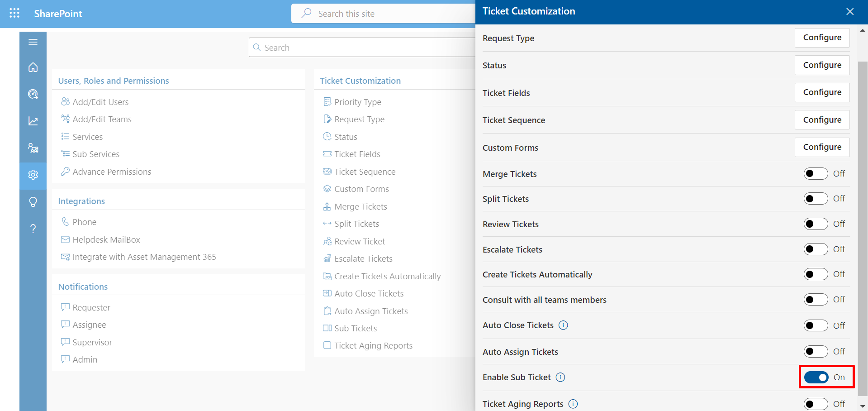Click the Advance Permissions key icon

pos(66,171)
